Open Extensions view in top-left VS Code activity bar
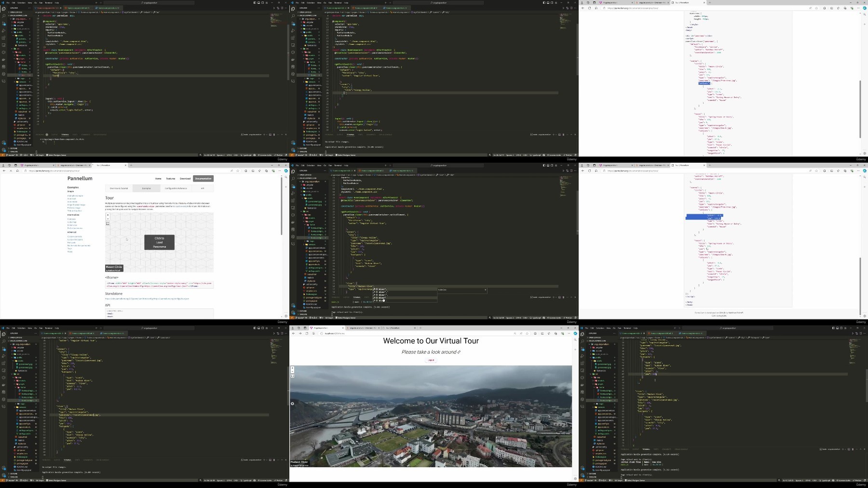Viewport: 868px width, 488px height. (x=3, y=38)
